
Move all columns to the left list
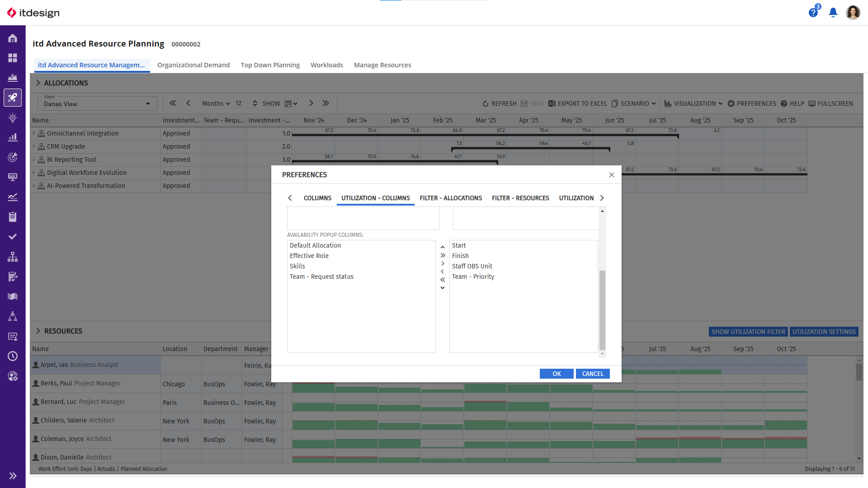coord(443,280)
